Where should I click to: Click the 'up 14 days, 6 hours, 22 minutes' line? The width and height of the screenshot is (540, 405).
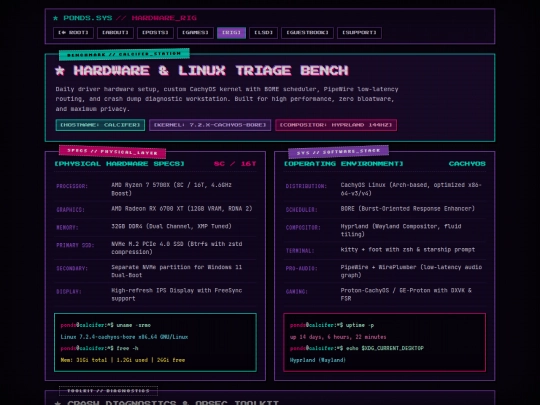(338, 337)
